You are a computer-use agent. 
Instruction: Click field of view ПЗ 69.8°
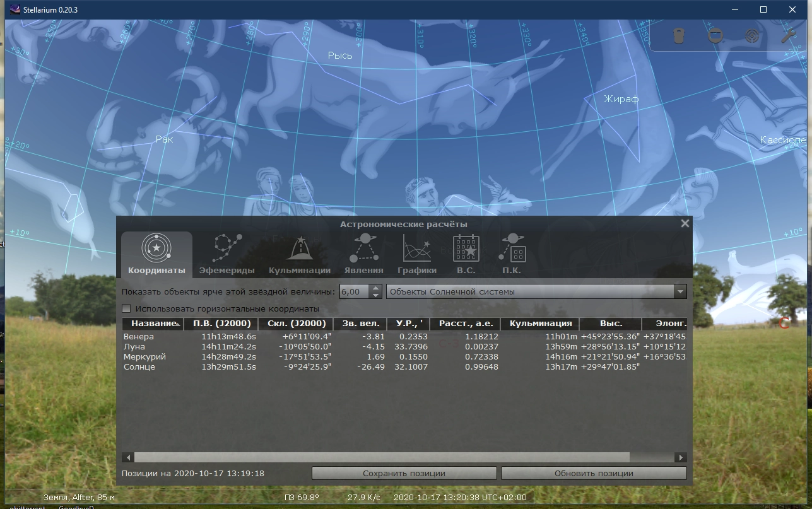[302, 497]
